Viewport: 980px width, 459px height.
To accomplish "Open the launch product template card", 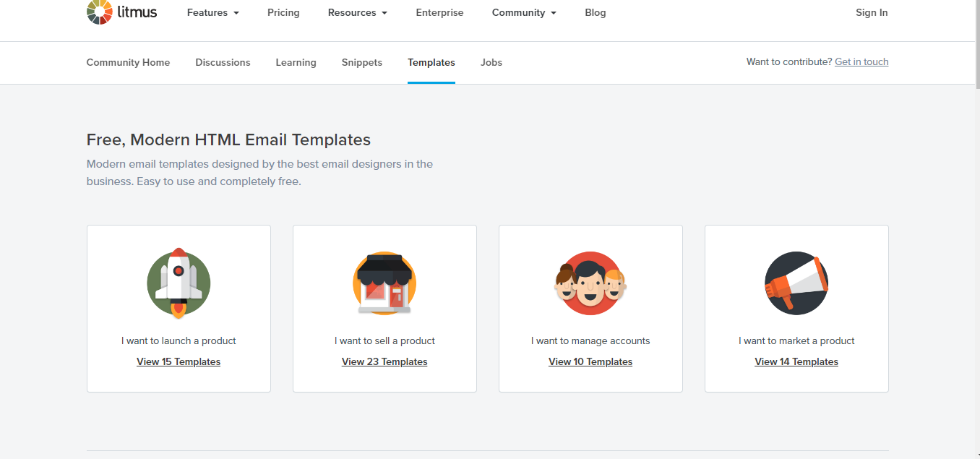I will [178, 309].
